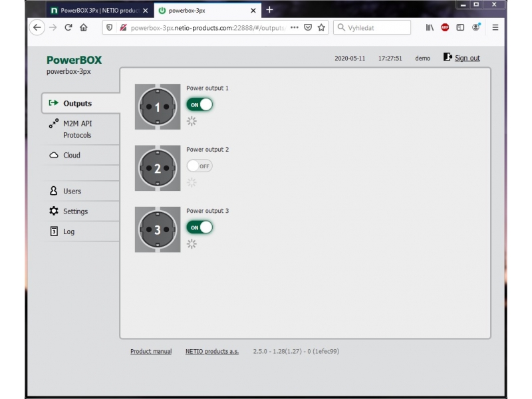532x399 pixels.
Task: Click the ABP adblock extension icon
Action: click(445, 27)
